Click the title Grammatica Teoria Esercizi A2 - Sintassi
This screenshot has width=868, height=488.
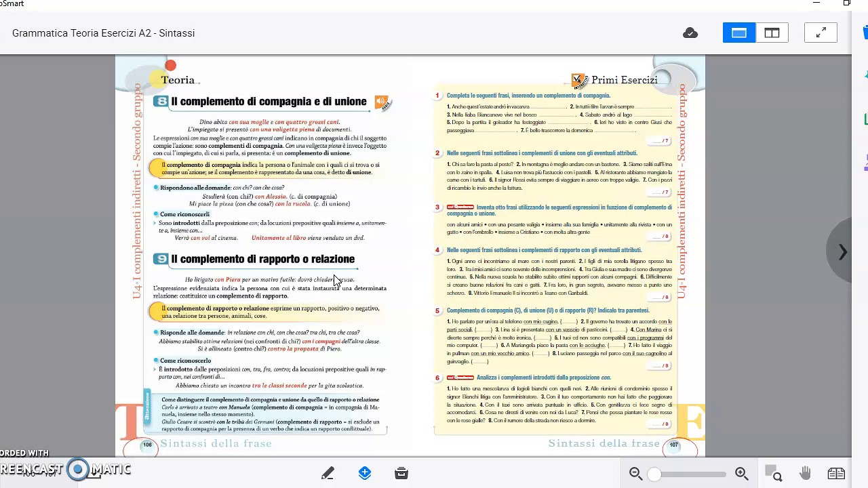click(103, 33)
